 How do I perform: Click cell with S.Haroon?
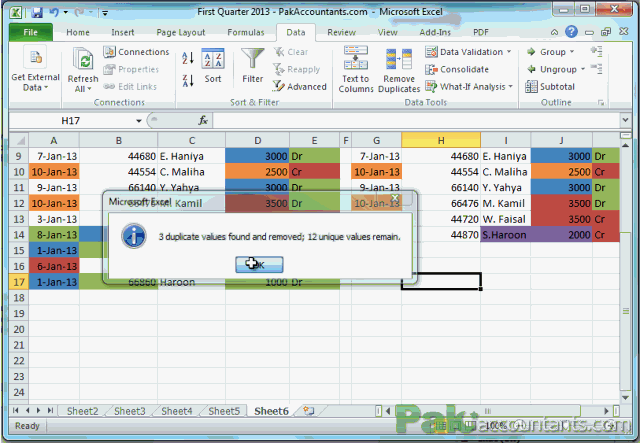pos(505,235)
